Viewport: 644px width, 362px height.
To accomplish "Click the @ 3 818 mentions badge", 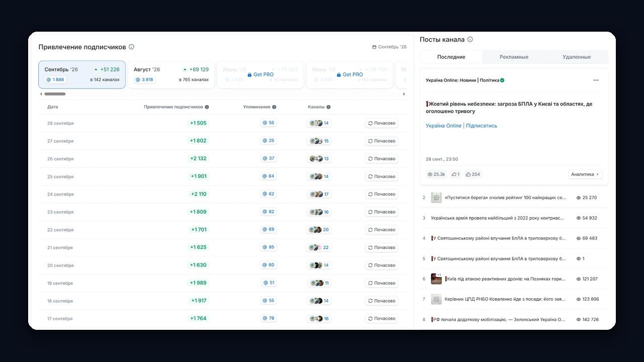I will [x=144, y=79].
